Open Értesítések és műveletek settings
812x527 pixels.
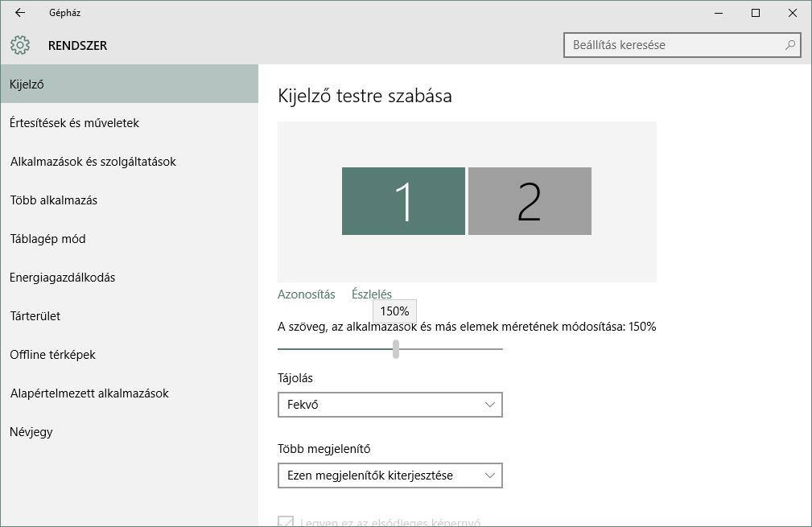coord(75,123)
